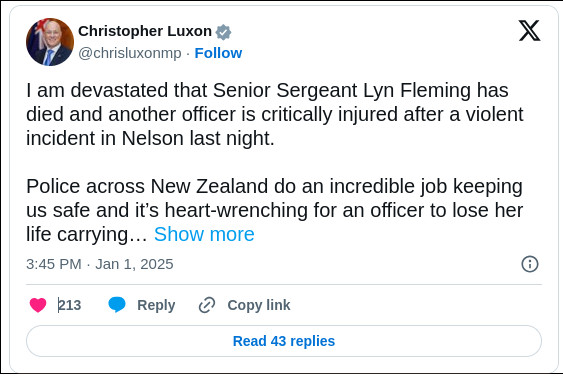The image size is (563, 378).
Task: Click the verified badge beside Luxon's name
Action: coord(223,32)
